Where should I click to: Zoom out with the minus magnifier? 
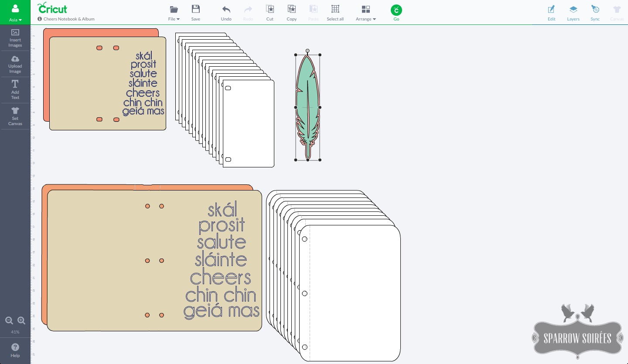(9, 321)
